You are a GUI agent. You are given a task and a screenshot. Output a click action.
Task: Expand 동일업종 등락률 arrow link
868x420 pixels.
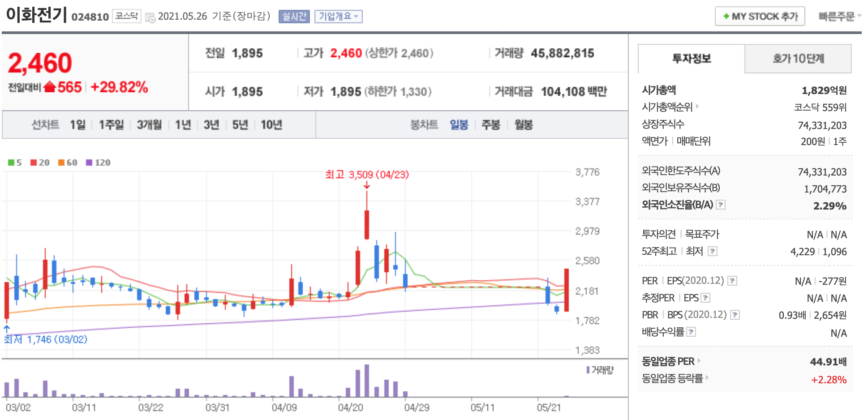tap(707, 377)
